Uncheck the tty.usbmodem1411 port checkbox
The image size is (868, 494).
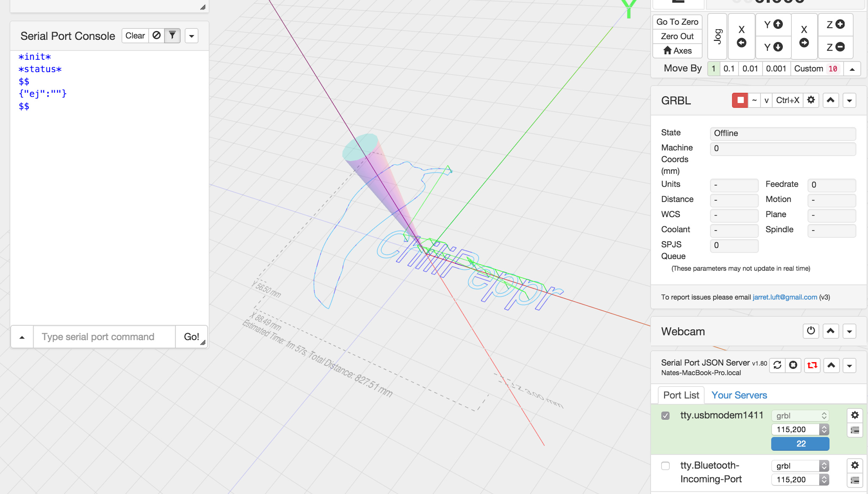pyautogui.click(x=665, y=416)
